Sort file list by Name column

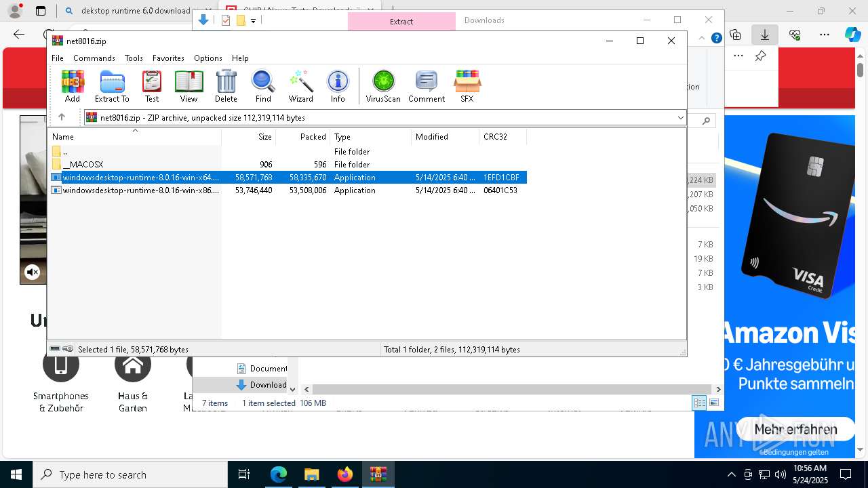point(134,137)
